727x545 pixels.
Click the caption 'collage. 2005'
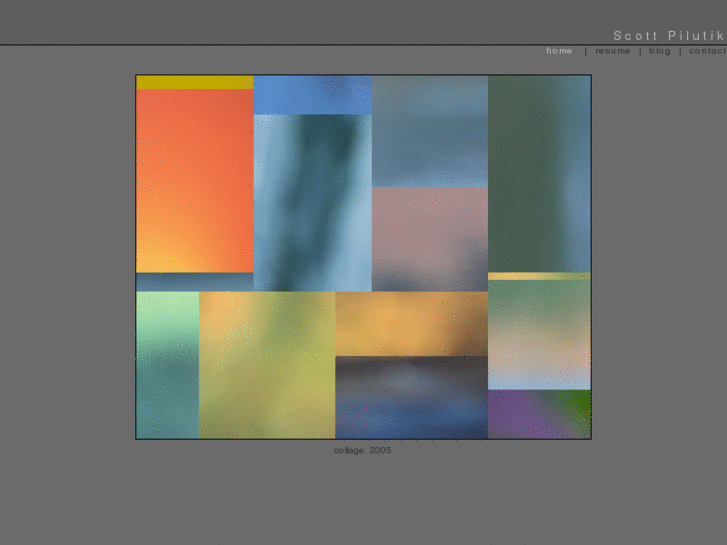click(363, 450)
